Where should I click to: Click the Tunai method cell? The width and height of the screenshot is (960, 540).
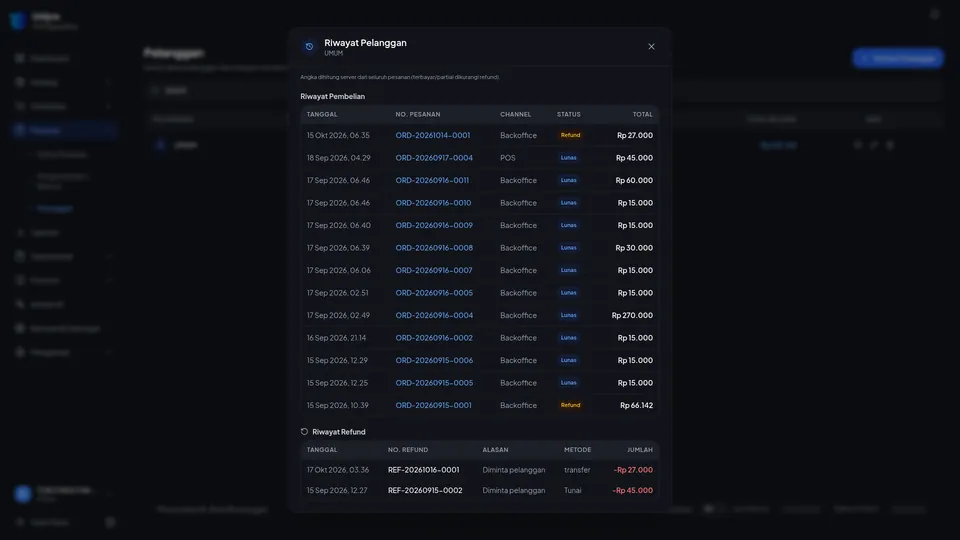(572, 490)
